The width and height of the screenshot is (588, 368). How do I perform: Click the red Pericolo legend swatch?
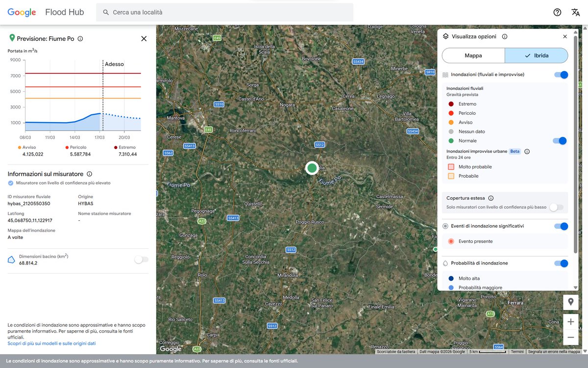pos(451,113)
